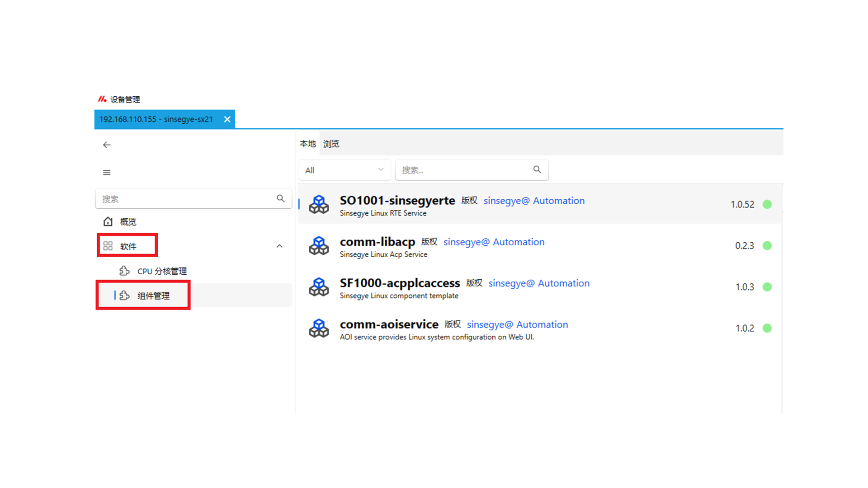Open the All filter dropdown
This screenshot has width=868, height=488.
click(344, 170)
